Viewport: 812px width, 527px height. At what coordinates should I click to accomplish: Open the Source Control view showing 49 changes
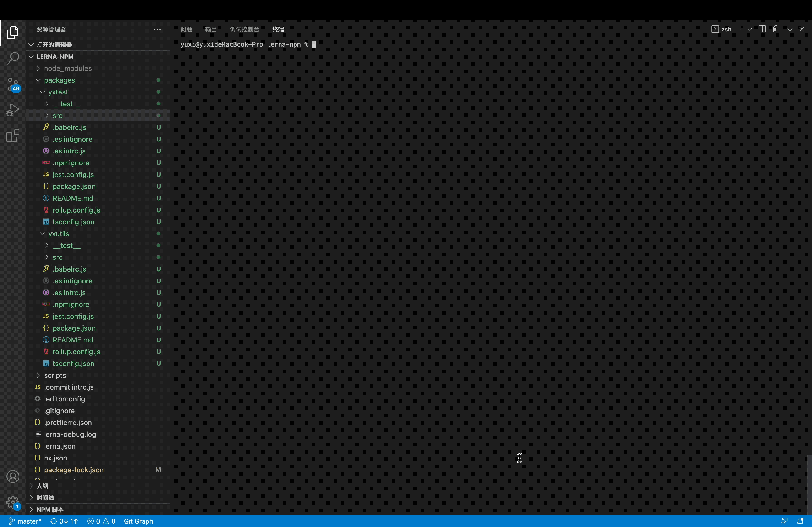click(x=13, y=85)
